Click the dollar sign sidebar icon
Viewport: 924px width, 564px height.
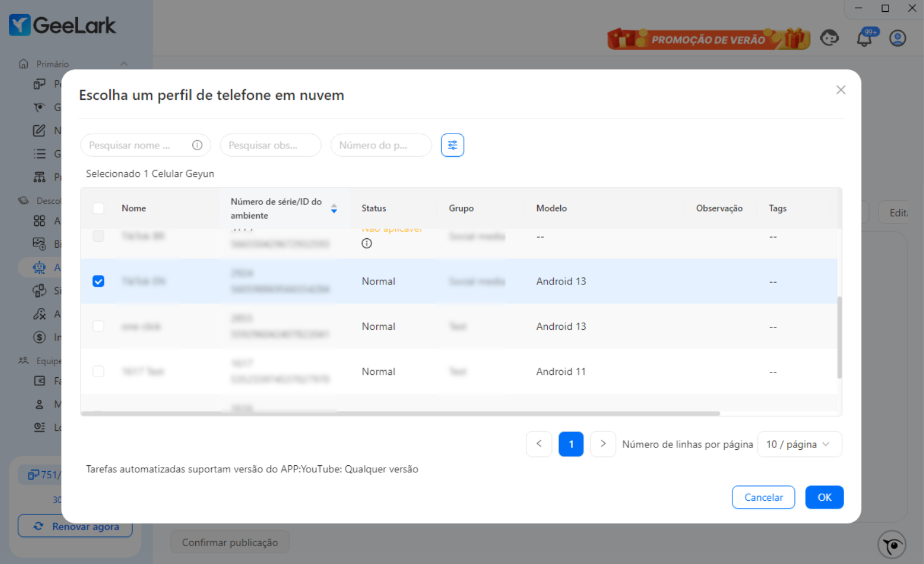tap(40, 337)
